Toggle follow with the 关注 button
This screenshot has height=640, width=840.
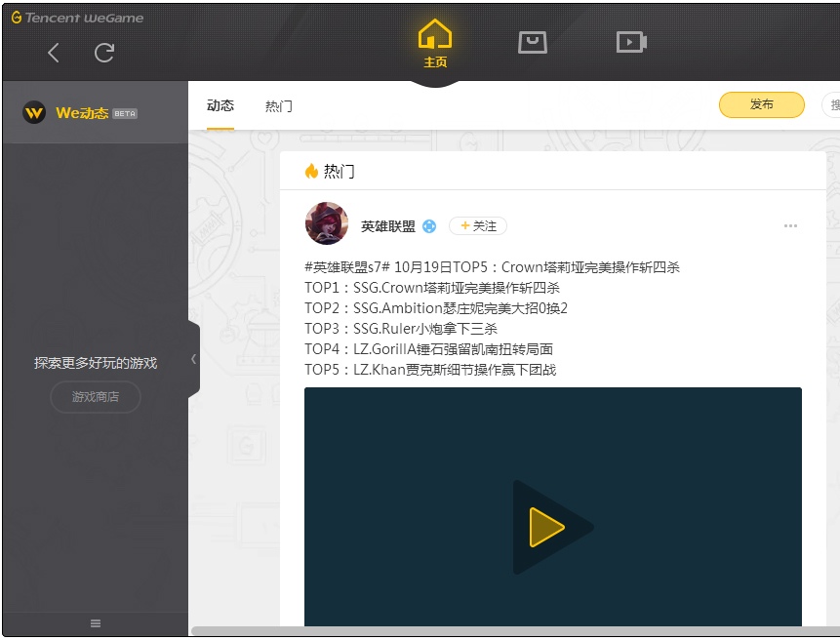click(478, 226)
